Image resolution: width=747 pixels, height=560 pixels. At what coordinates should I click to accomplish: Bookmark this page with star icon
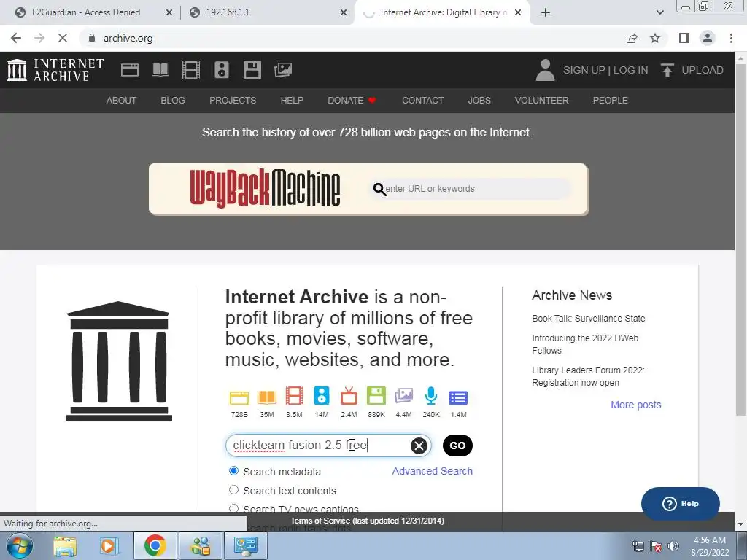655,38
